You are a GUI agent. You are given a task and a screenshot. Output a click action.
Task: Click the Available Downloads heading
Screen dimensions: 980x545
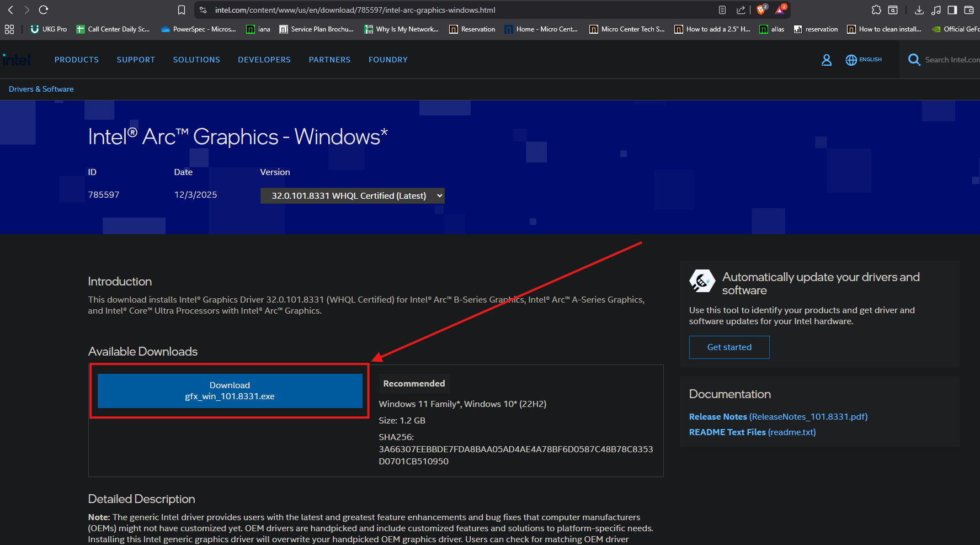click(x=143, y=352)
